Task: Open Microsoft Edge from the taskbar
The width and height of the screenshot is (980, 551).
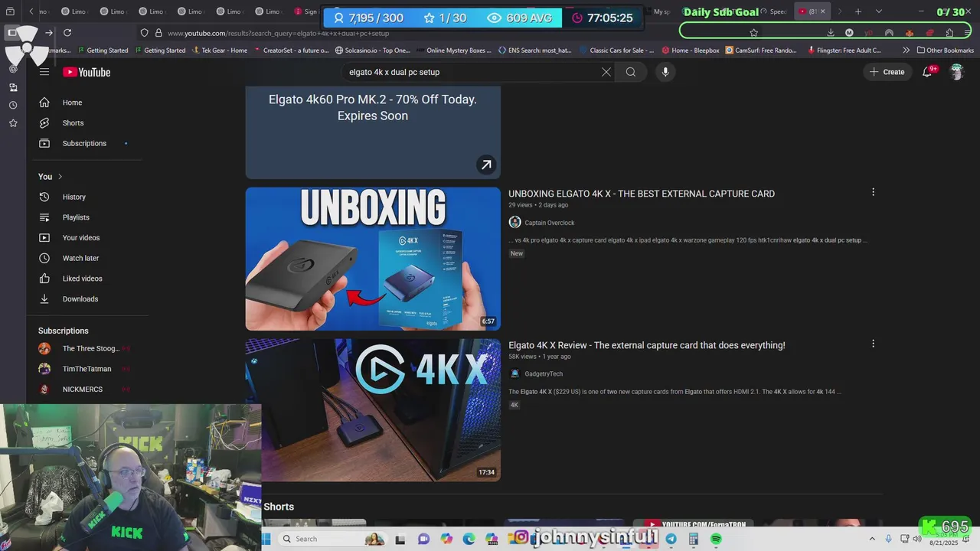Action: (x=469, y=539)
